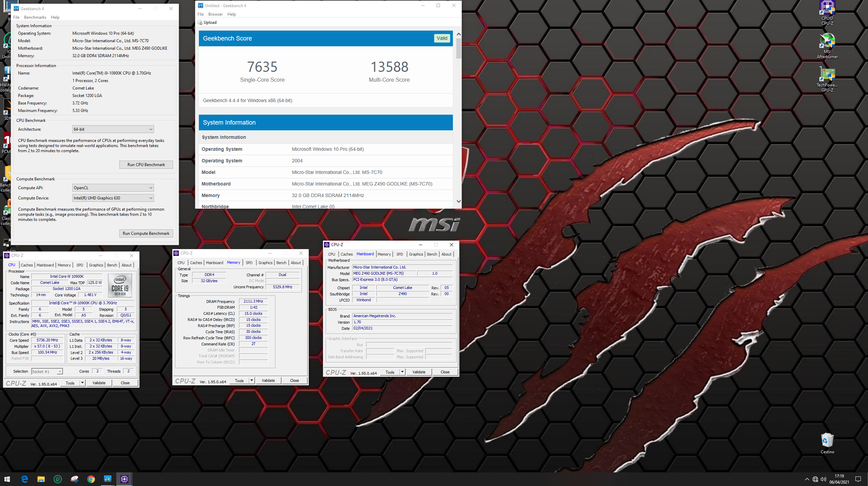Viewport: 868px width, 486px height.
Task: Click Validate in CPU-Z Mainboard window
Action: point(419,372)
